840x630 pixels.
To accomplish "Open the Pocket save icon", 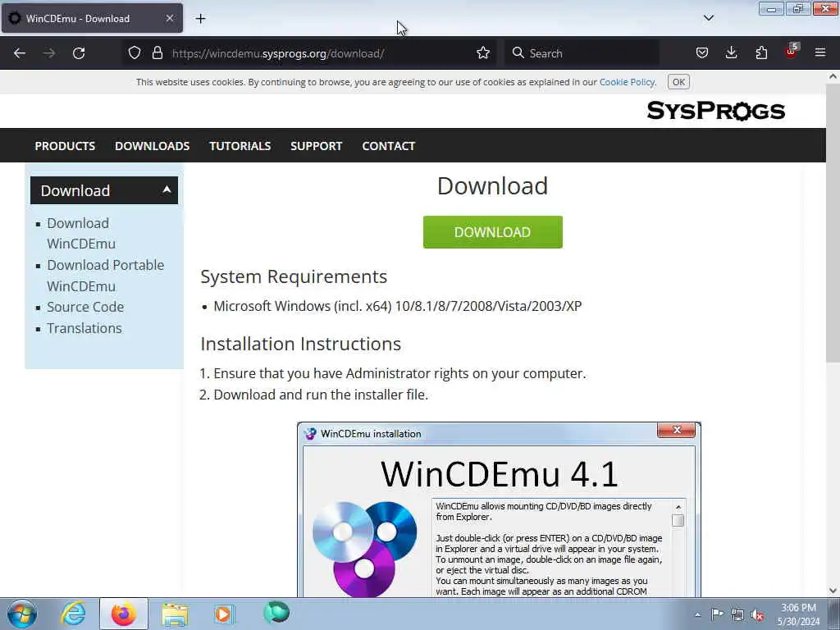I will (702, 53).
